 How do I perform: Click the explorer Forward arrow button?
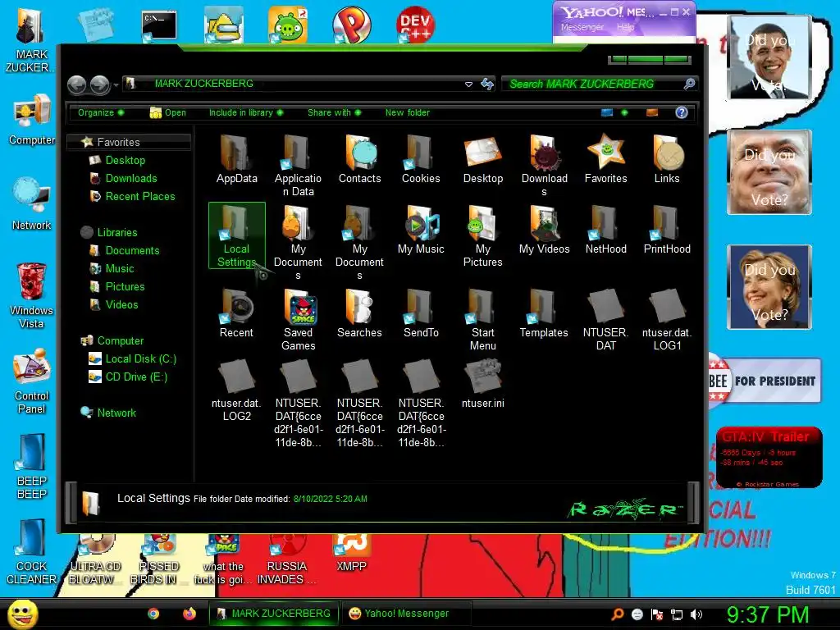(99, 84)
